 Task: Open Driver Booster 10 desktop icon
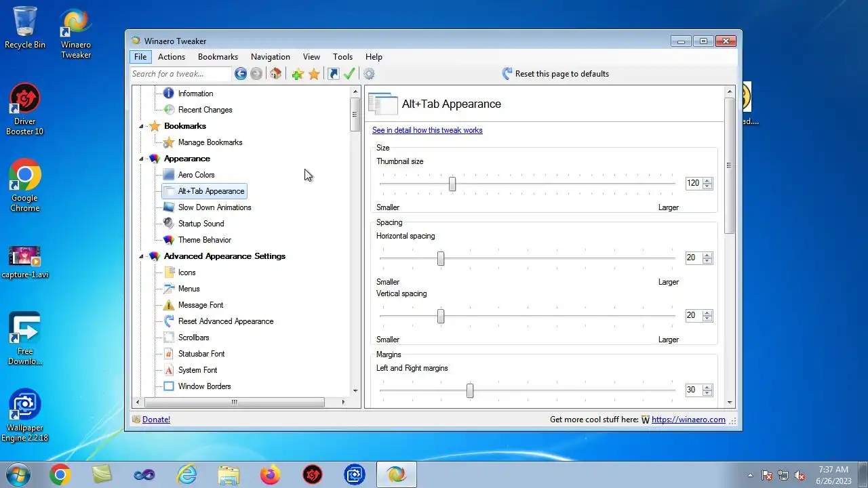coord(25,110)
